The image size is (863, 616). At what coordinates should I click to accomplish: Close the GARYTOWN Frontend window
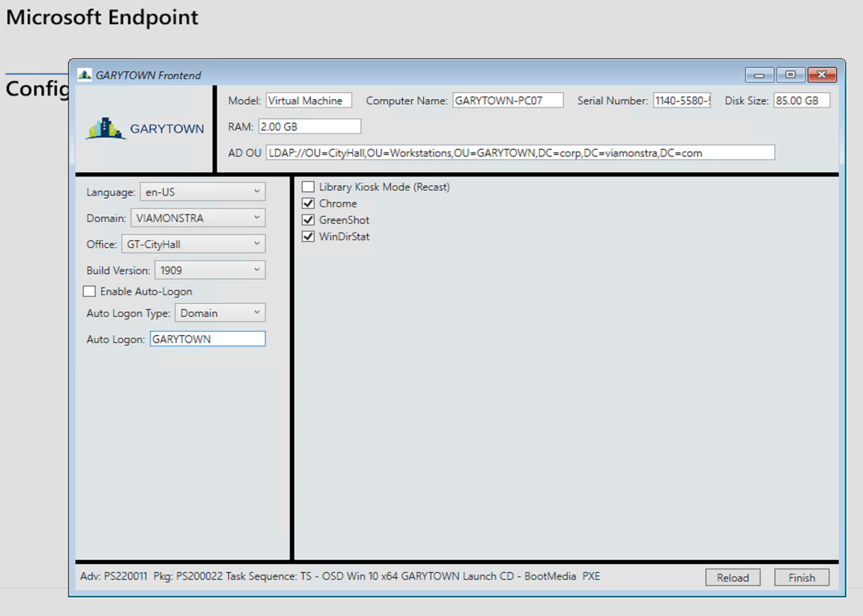coord(822,75)
